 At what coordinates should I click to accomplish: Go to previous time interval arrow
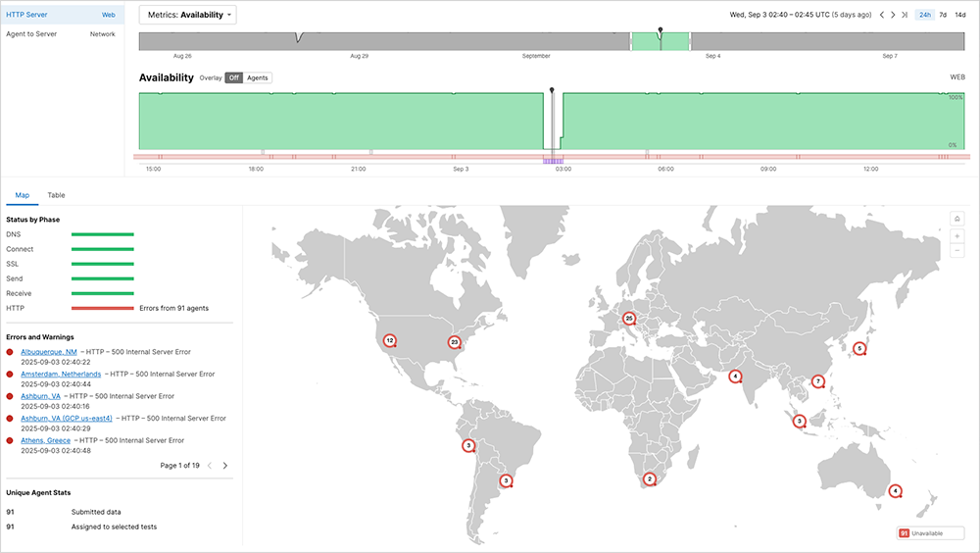point(882,15)
